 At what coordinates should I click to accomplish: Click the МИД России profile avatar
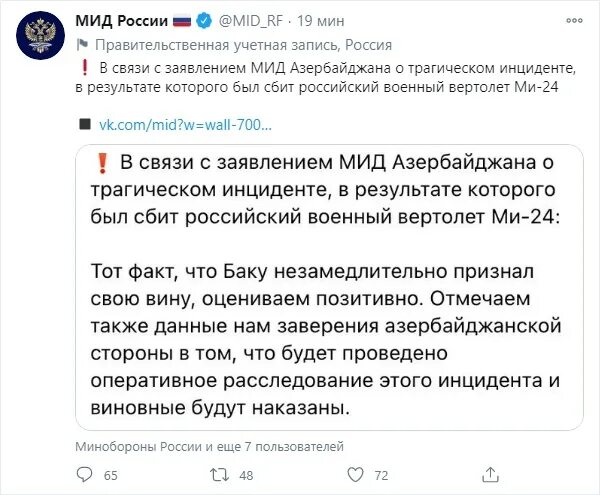pos(41,35)
